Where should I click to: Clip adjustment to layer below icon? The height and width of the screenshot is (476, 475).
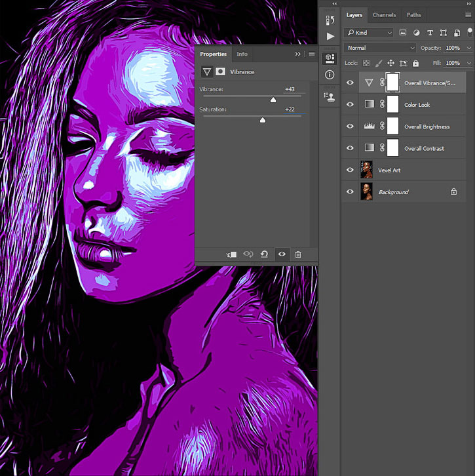coord(231,254)
